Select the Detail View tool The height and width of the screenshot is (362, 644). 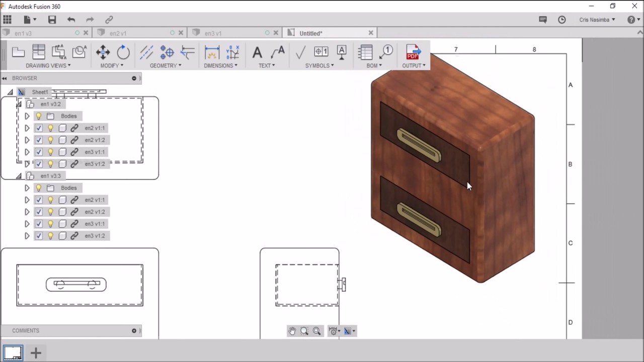(x=79, y=52)
